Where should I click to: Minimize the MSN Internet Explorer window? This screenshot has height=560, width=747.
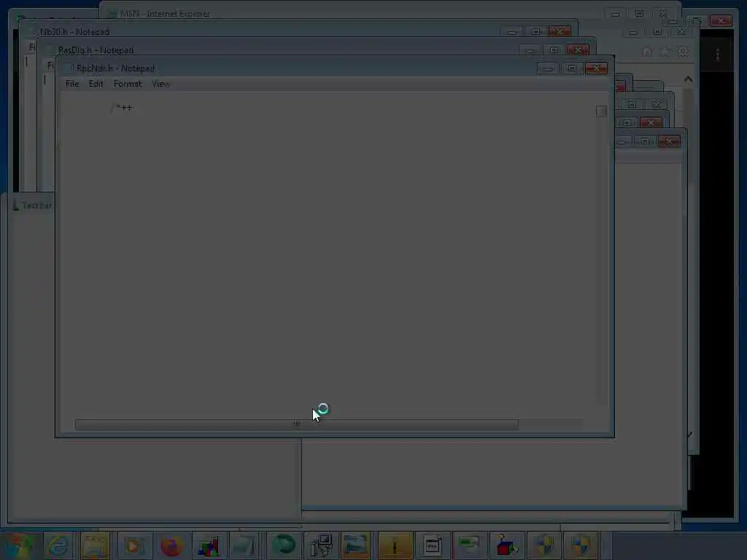(615, 15)
